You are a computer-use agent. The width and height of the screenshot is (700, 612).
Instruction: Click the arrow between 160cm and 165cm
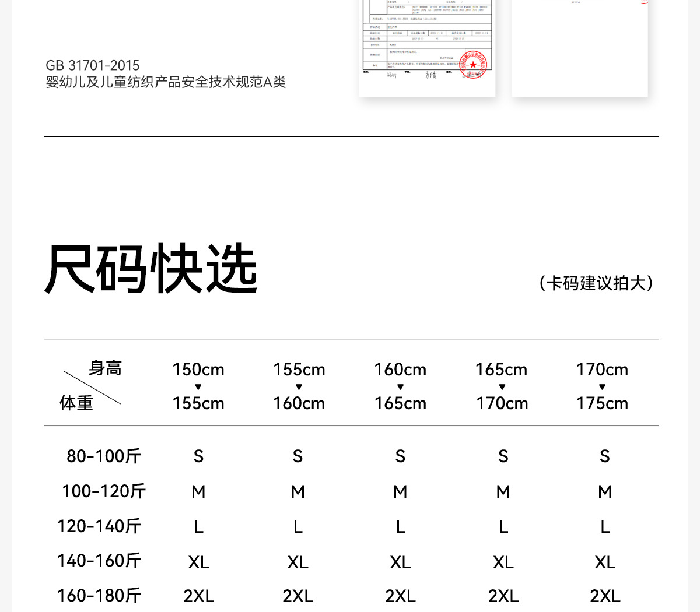(400, 387)
